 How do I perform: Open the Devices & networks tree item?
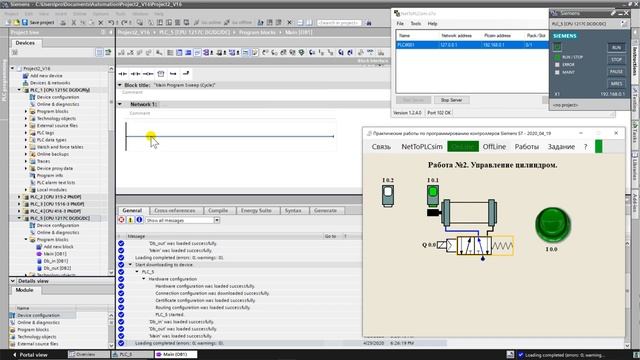coord(50,83)
